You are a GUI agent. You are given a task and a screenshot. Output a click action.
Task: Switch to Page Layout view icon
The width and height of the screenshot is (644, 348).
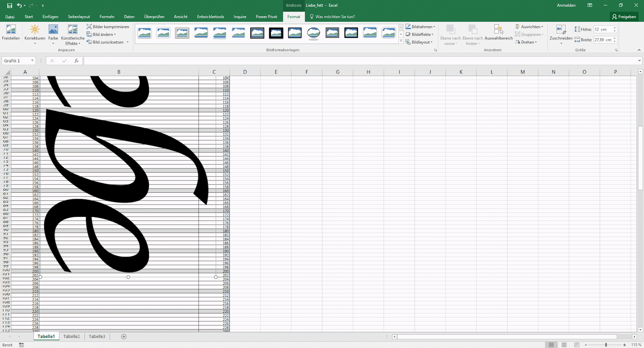(564, 345)
